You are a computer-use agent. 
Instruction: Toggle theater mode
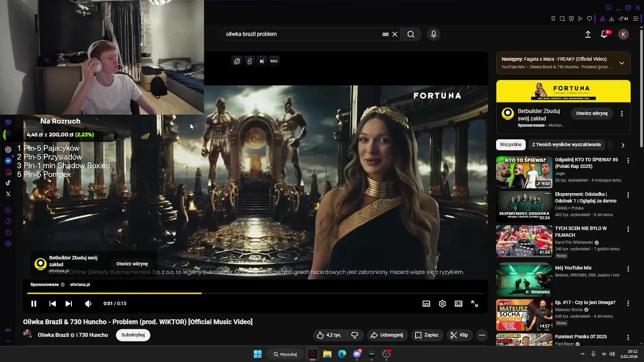pyautogui.click(x=458, y=304)
